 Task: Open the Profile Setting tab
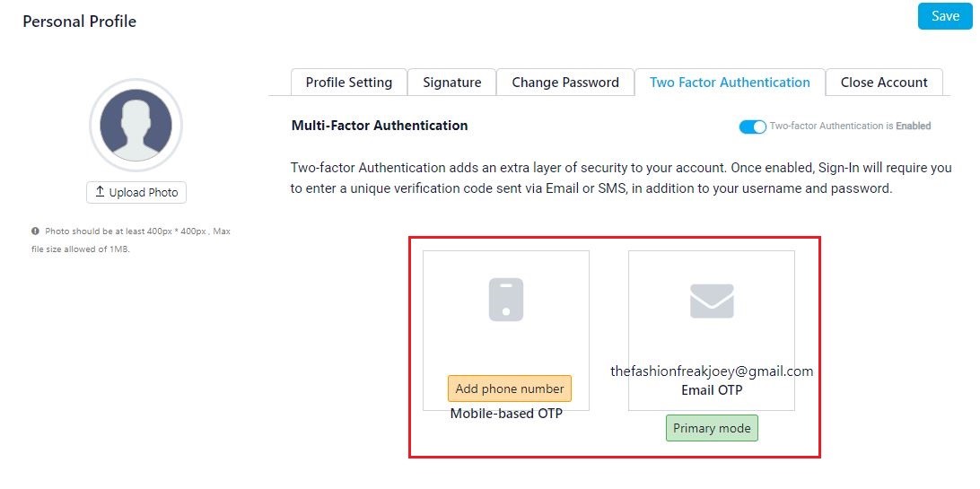click(x=349, y=83)
